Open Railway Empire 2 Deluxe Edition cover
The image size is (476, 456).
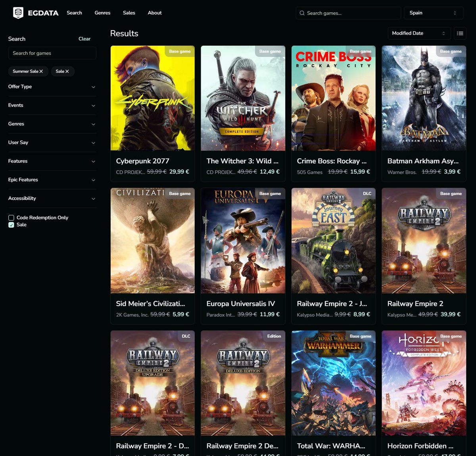[243, 383]
